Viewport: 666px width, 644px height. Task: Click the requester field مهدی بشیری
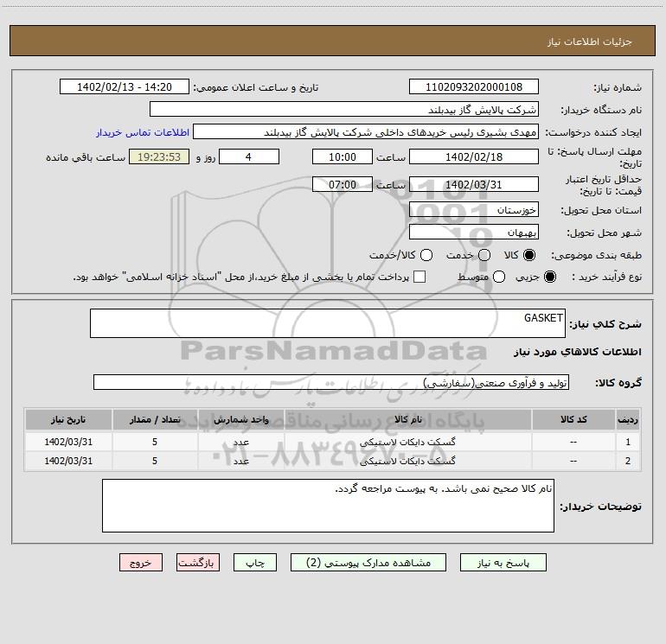366,132
